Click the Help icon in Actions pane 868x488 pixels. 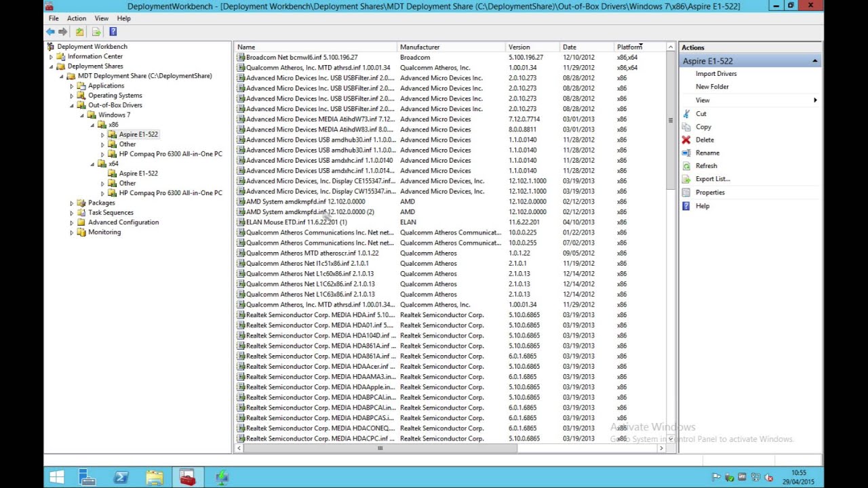(x=686, y=206)
